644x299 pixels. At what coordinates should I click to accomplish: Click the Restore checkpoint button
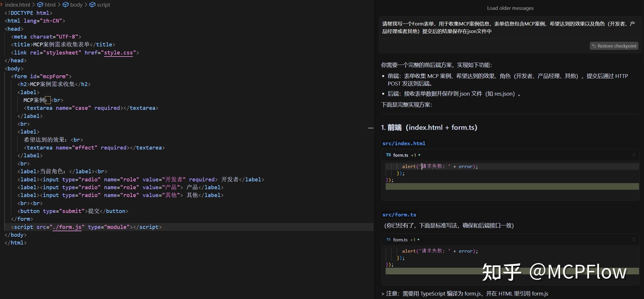(614, 46)
